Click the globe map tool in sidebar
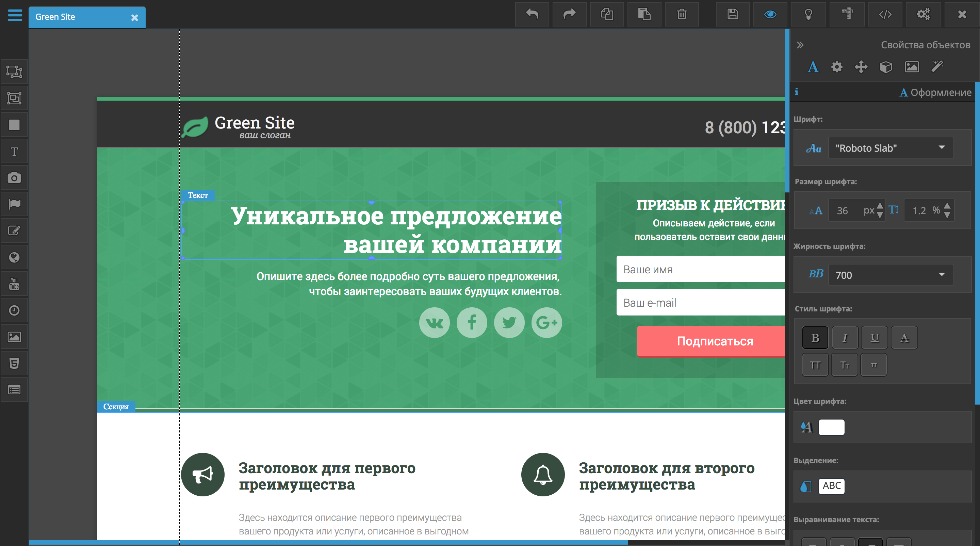Screen dimensions: 980x546 pos(14,257)
